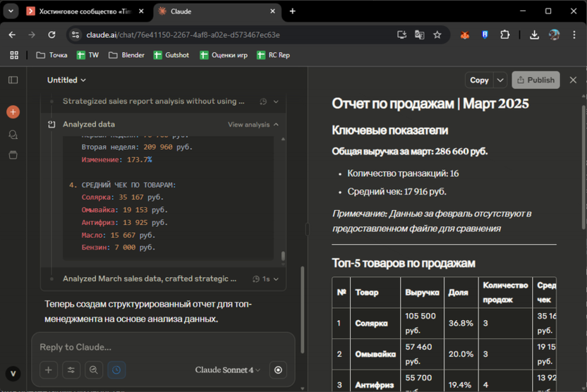Expand the Copy options dropdown arrow
The width and height of the screenshot is (587, 392).
click(500, 80)
